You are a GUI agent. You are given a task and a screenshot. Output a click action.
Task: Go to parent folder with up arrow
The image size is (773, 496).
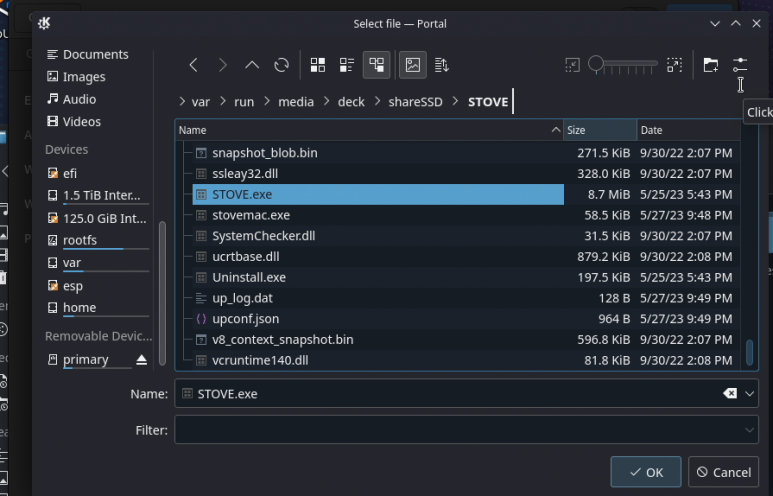click(252, 65)
